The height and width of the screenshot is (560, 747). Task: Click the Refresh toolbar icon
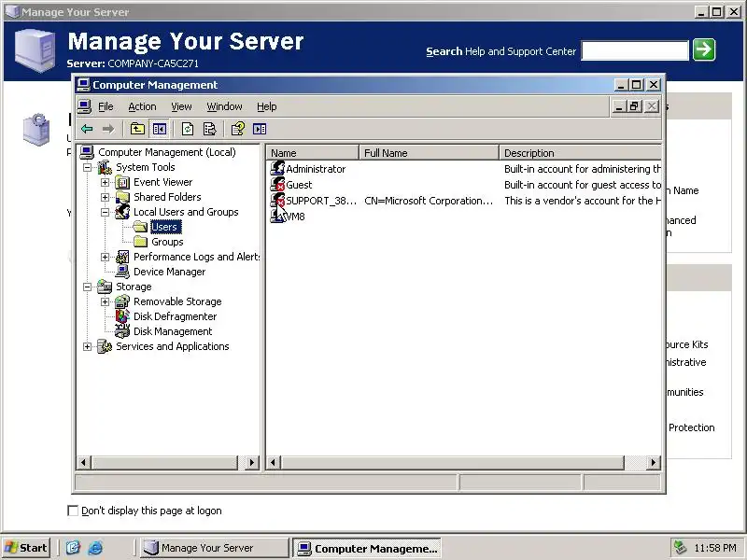click(x=188, y=129)
